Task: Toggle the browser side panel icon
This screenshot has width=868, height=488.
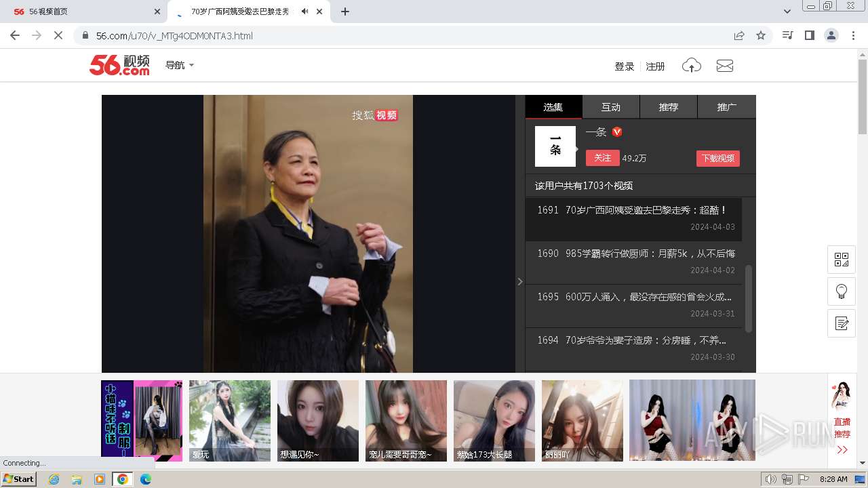Action: pyautogui.click(x=809, y=35)
